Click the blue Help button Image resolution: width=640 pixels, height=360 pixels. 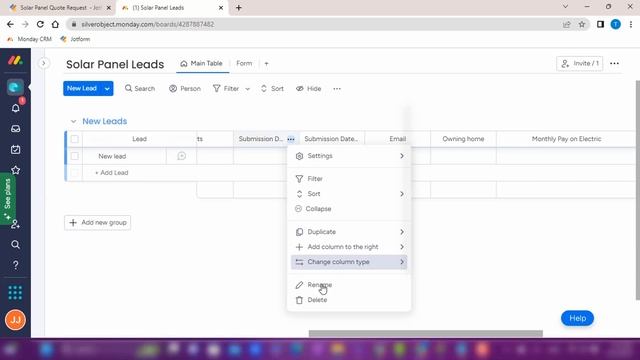coord(577,318)
